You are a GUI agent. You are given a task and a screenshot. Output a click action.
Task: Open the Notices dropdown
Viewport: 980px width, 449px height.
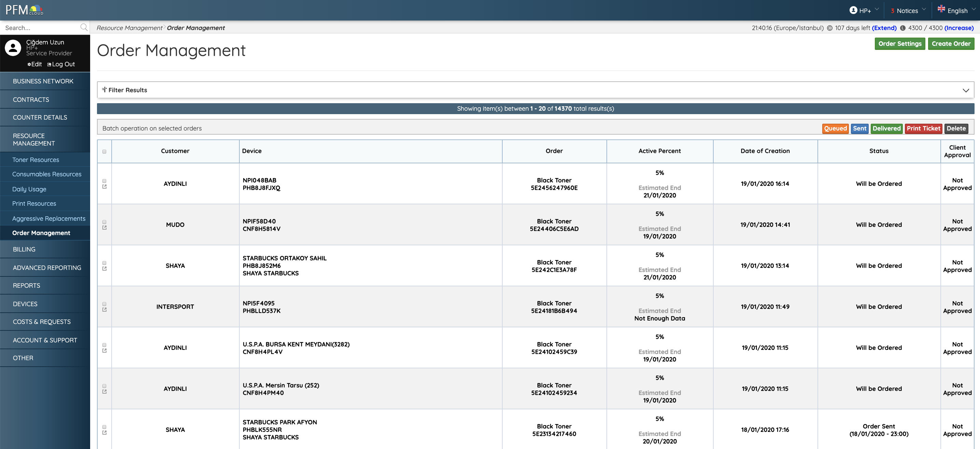pos(908,10)
